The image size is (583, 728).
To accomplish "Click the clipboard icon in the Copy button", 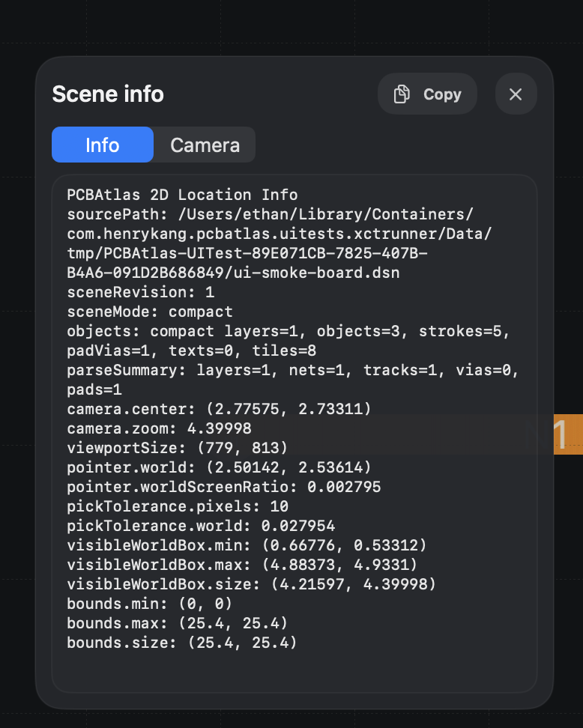I will pyautogui.click(x=402, y=94).
